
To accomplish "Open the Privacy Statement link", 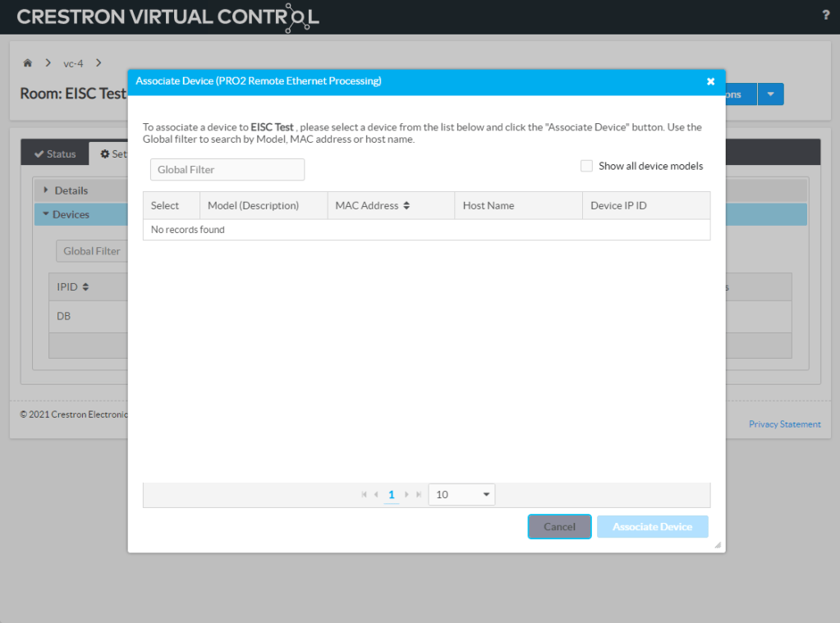I will (x=784, y=424).
